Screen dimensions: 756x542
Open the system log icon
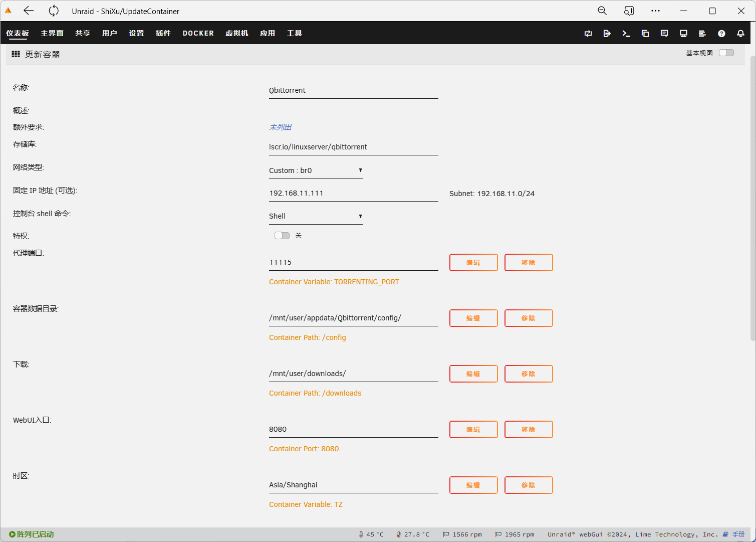(702, 34)
